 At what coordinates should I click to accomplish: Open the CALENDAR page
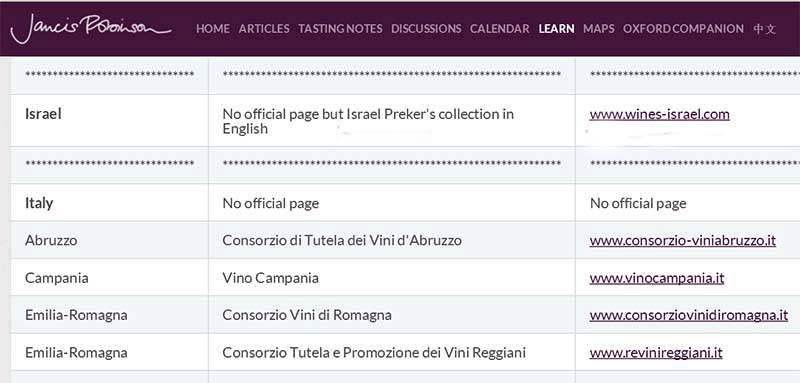click(x=499, y=29)
